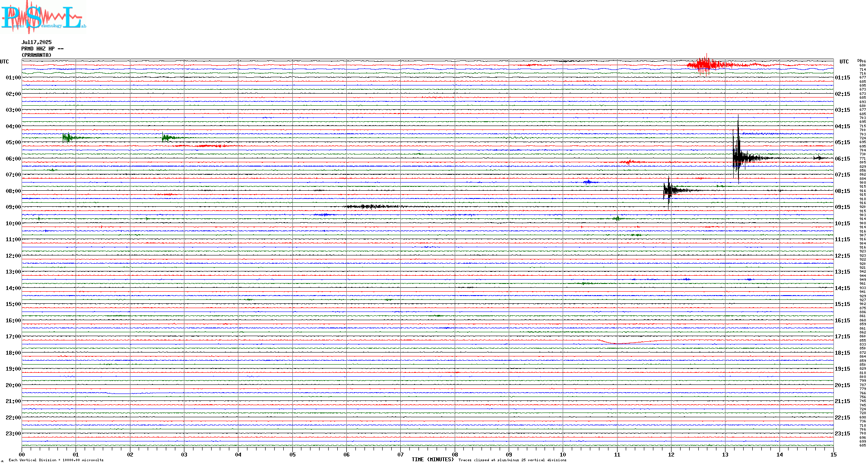
Task: Click minute tick label 01 on axis
Action: click(x=76, y=454)
